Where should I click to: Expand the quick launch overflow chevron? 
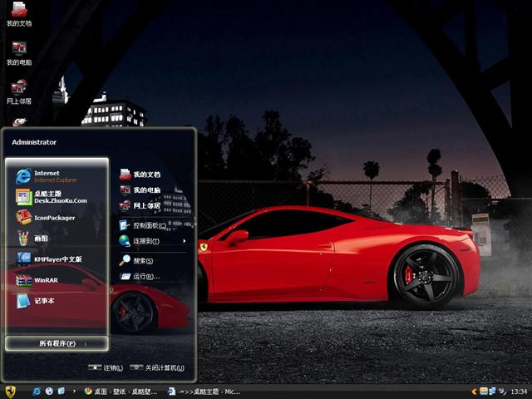coord(74,392)
